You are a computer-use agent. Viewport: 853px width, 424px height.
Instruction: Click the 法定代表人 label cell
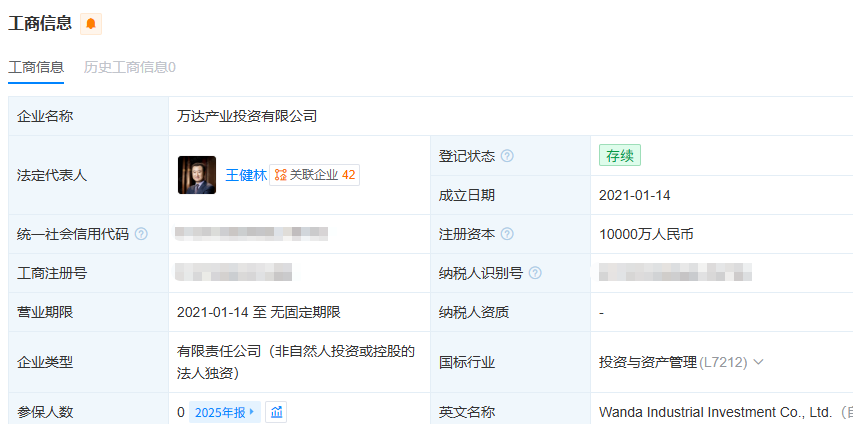coord(88,175)
